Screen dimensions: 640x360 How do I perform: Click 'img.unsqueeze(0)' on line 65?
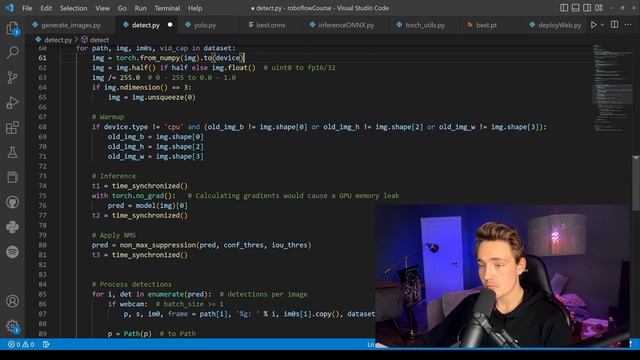tap(163, 97)
